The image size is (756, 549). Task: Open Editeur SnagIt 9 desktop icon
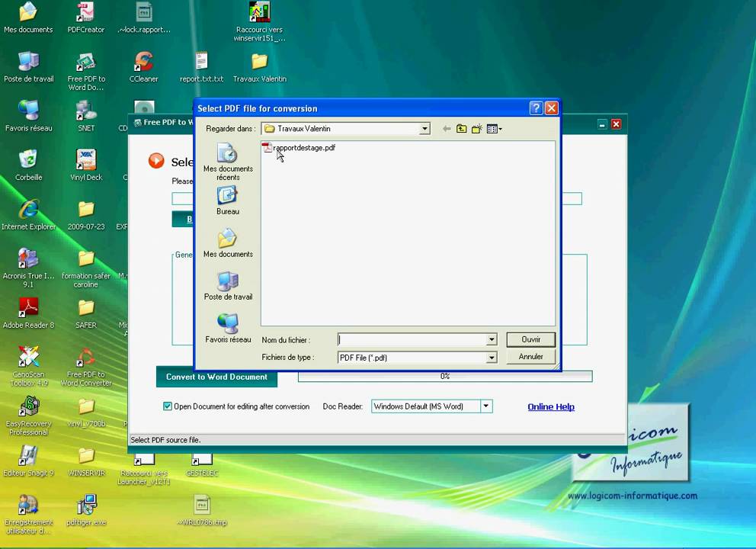[x=28, y=461]
